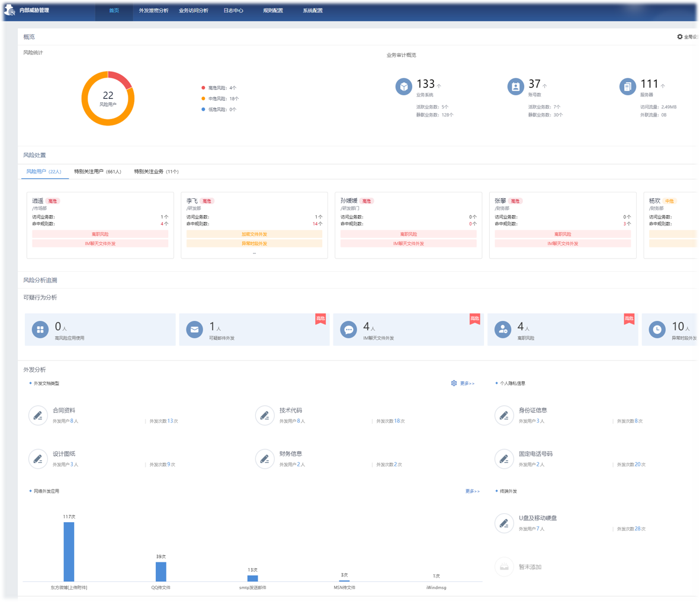The image size is (700, 602).
Task: Open the 日志中心 menu
Action: point(233,10)
